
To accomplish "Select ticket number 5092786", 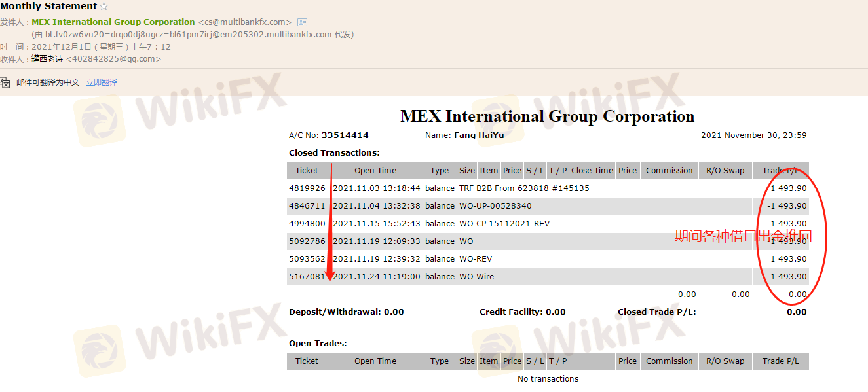I will 307,241.
